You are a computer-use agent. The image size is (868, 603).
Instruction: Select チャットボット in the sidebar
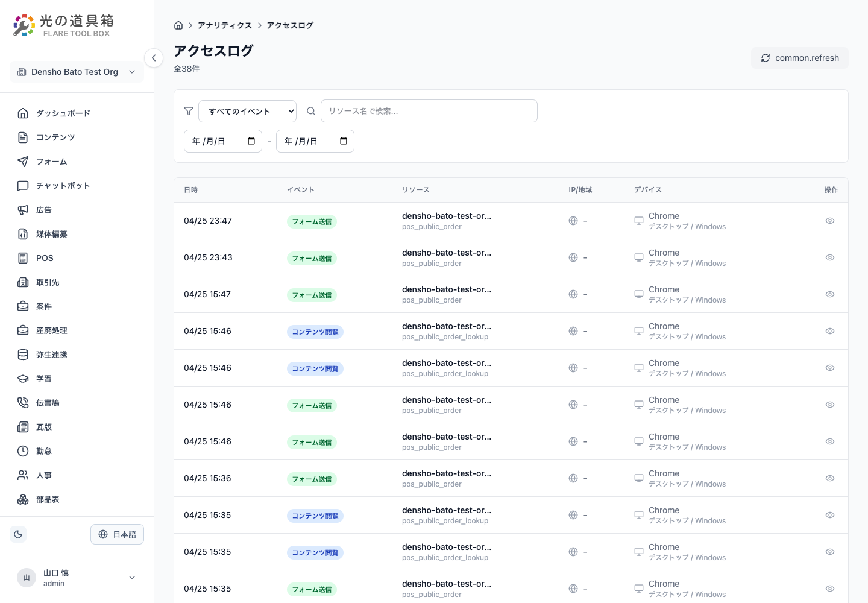click(77, 186)
